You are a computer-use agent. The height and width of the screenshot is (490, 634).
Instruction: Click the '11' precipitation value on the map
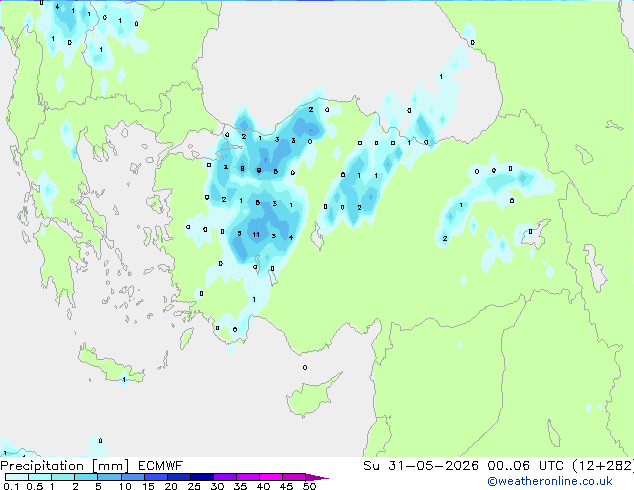tap(256, 234)
